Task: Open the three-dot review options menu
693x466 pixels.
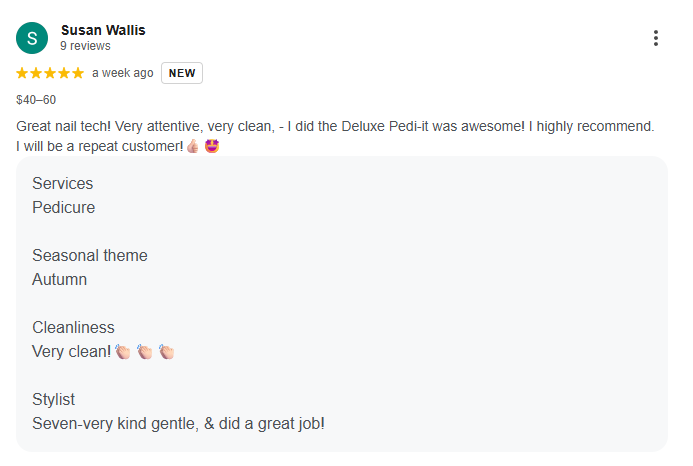Action: tap(656, 39)
